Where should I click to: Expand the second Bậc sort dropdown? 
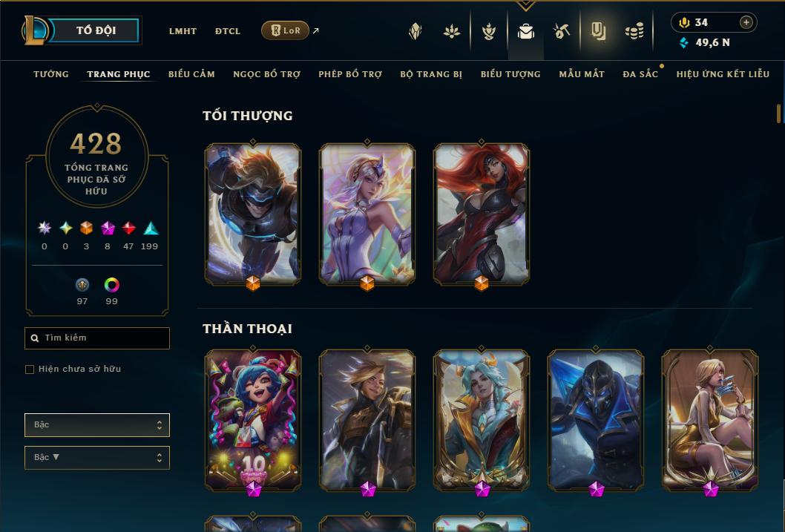[97, 457]
